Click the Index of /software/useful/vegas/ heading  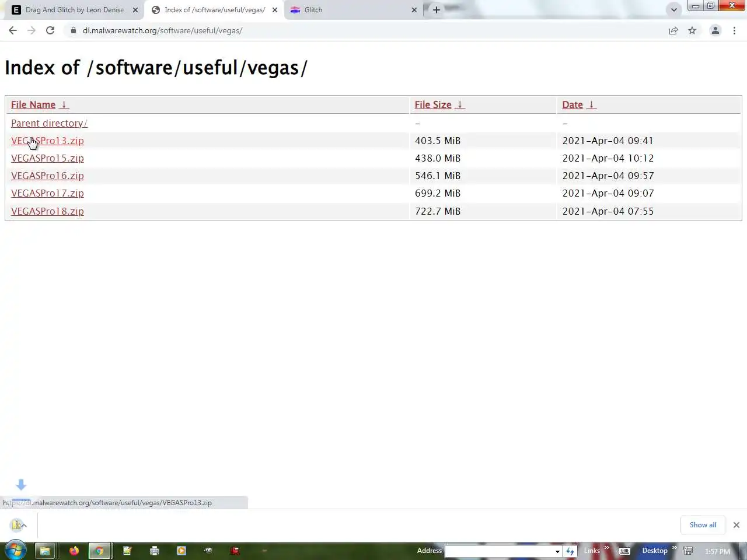(156, 68)
